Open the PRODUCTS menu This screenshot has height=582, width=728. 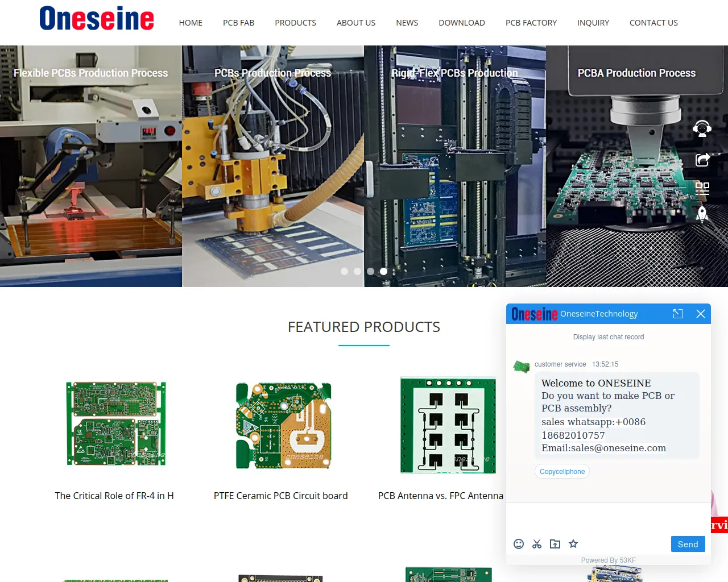coord(295,23)
